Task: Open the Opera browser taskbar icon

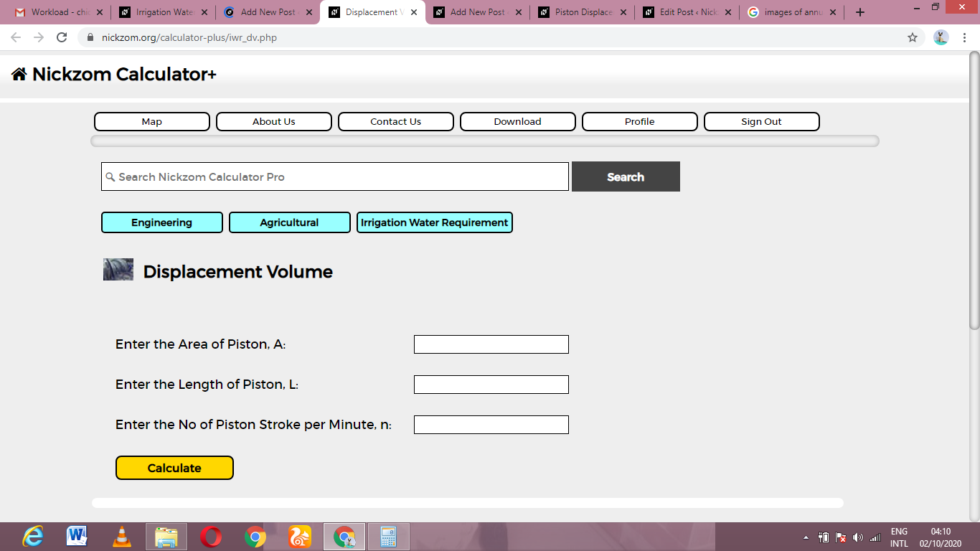Action: 211,536
